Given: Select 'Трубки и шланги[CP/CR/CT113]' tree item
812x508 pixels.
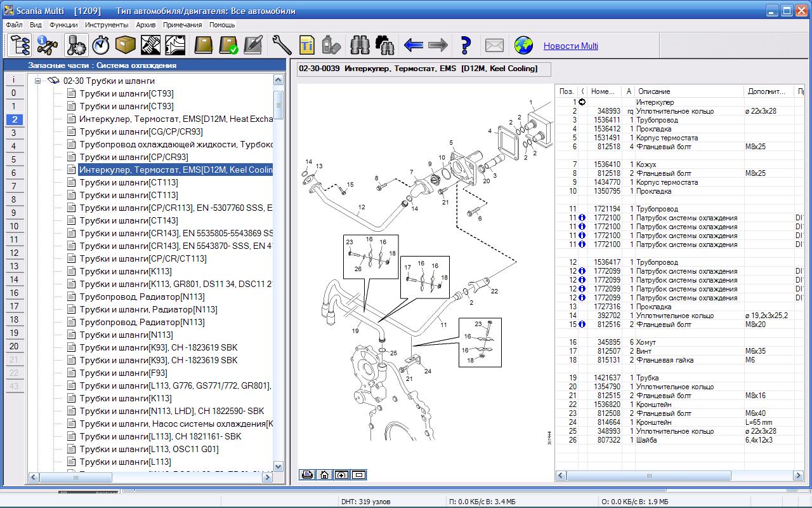Looking at the screenshot, I should (x=143, y=258).
